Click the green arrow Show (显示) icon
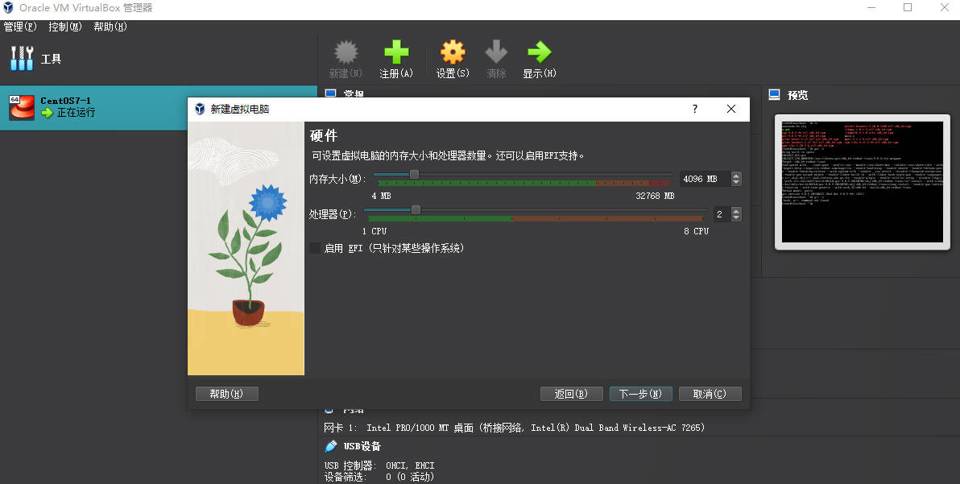This screenshot has height=484, width=960. click(x=539, y=53)
